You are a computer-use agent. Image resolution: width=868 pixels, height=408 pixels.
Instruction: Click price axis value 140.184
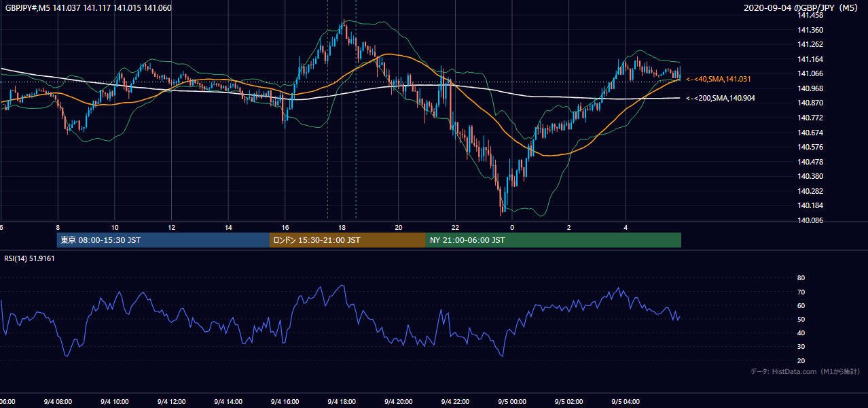(x=811, y=205)
